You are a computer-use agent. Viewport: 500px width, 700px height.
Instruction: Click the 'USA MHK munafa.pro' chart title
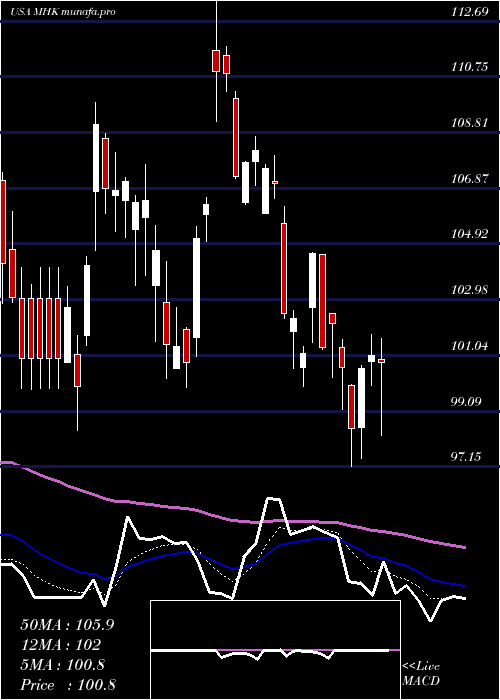click(x=63, y=12)
